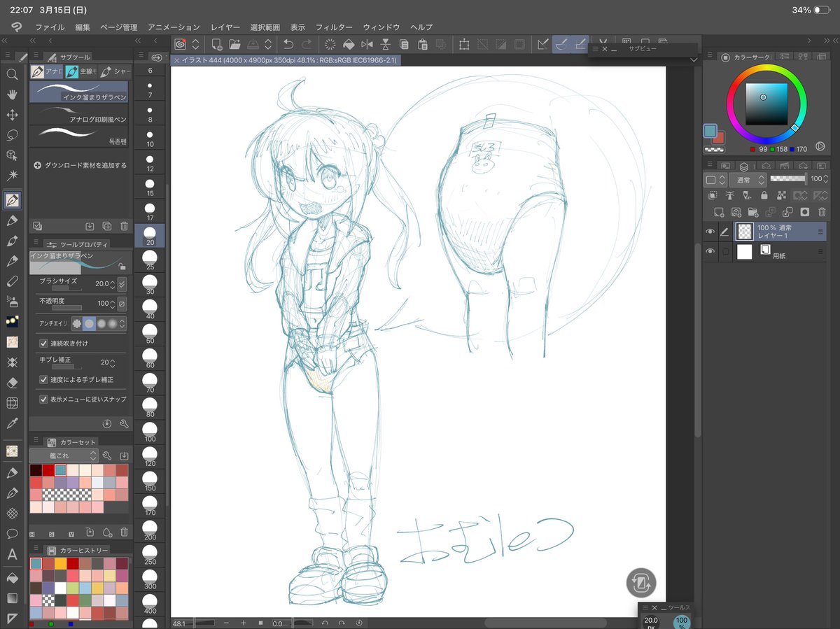Image resolution: width=840 pixels, height=629 pixels.
Task: Select the Operation object cube tool
Action: [x=12, y=155]
